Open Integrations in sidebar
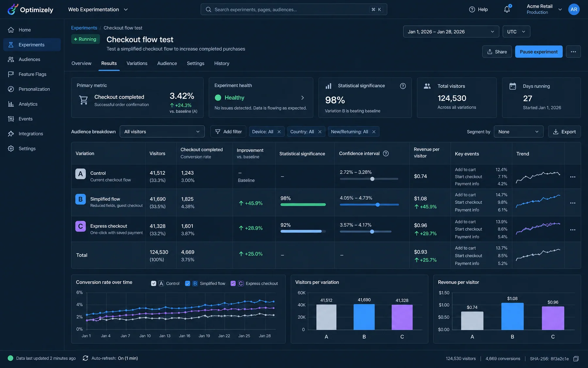 [x=32, y=134]
